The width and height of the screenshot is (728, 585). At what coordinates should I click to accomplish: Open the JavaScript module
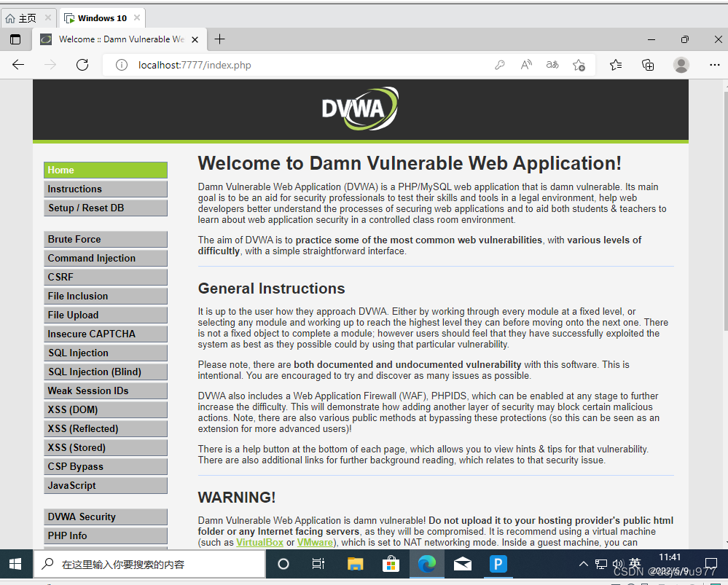106,486
